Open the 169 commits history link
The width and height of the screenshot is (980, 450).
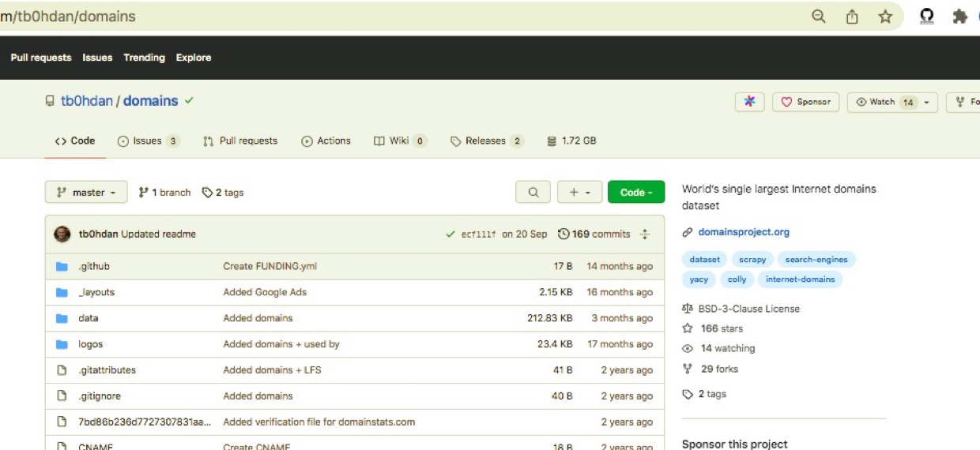[594, 234]
